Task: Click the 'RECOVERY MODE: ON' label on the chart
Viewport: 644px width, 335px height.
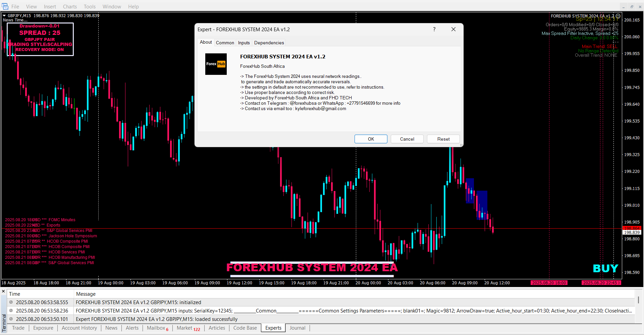Action: (40, 50)
